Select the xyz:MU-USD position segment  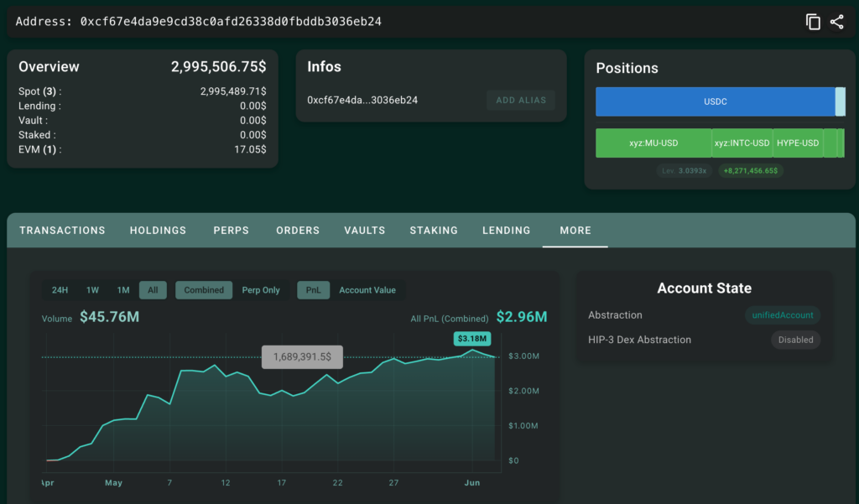pyautogui.click(x=653, y=143)
